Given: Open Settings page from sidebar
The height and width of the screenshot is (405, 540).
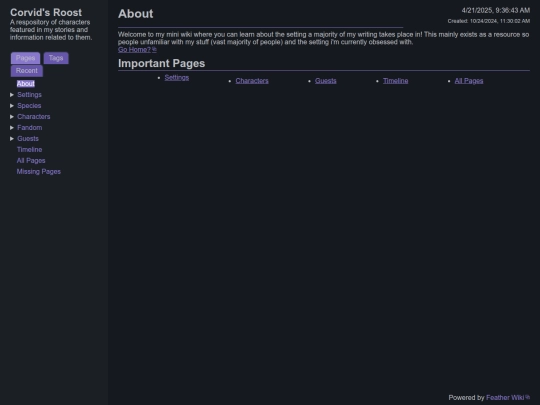Looking at the screenshot, I should tap(29, 95).
